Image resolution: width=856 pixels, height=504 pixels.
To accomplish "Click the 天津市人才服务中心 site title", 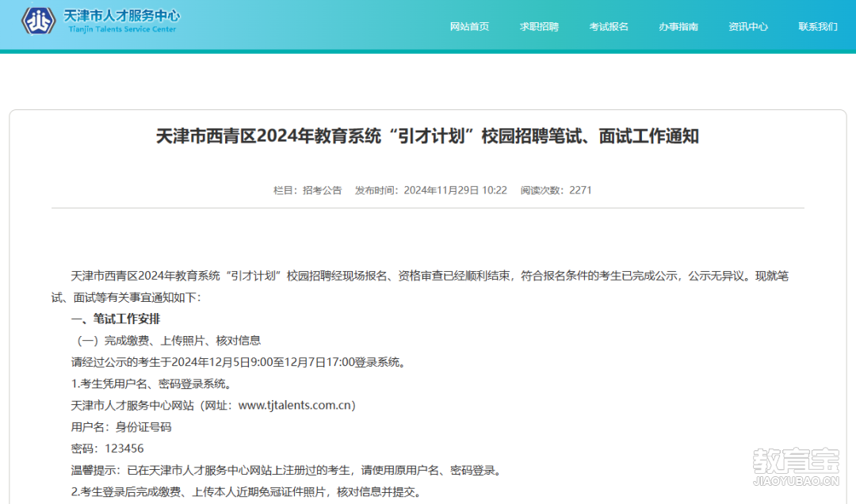I will [x=122, y=15].
